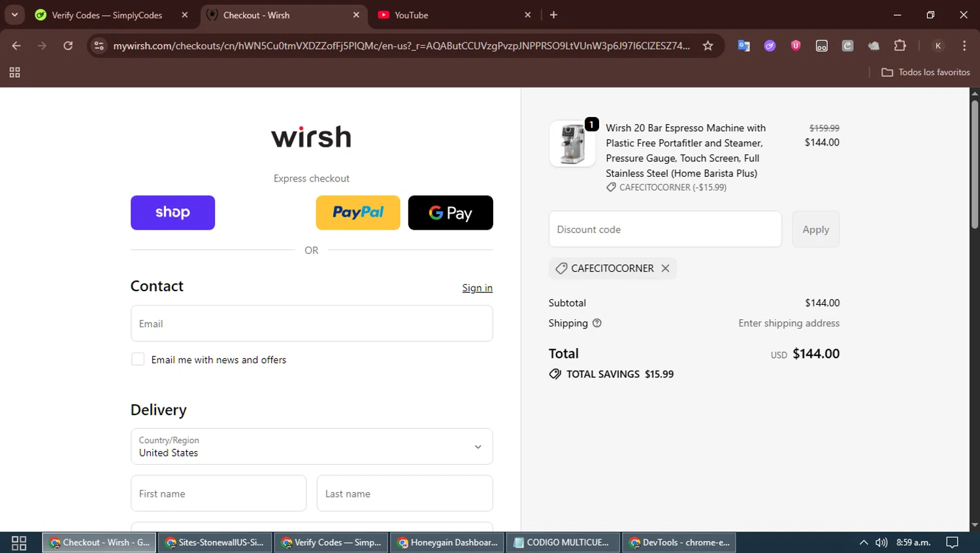
Task: Open the Extensions puzzle icon
Action: pos(900,46)
